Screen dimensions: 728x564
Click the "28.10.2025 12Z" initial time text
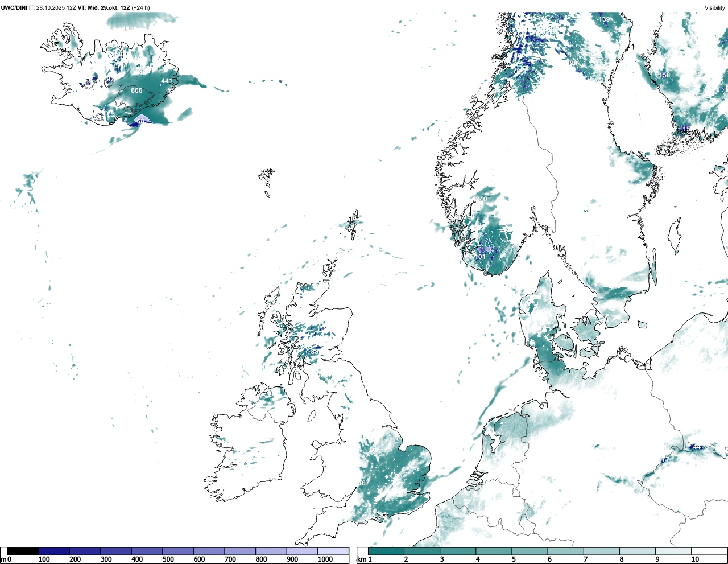point(56,7)
